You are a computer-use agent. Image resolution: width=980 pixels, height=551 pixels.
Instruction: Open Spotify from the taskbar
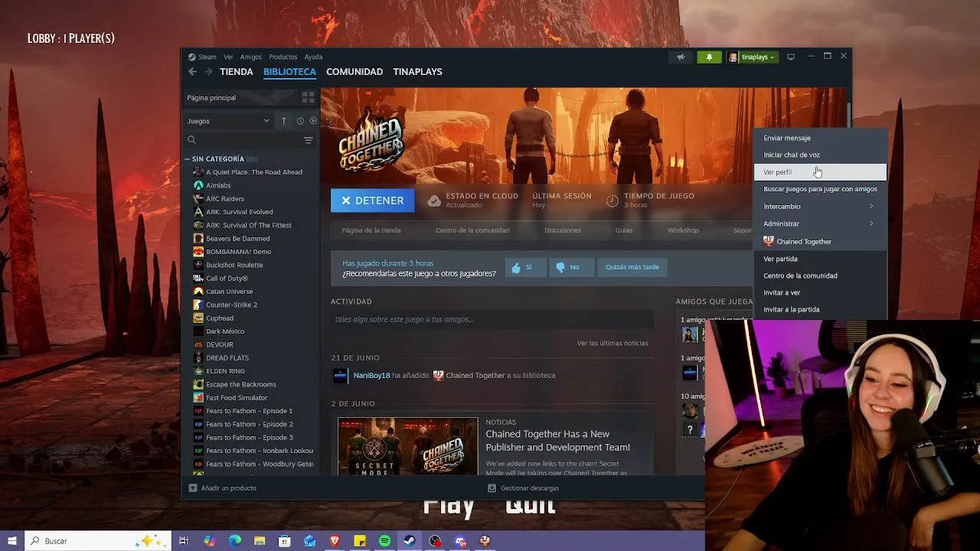(385, 541)
